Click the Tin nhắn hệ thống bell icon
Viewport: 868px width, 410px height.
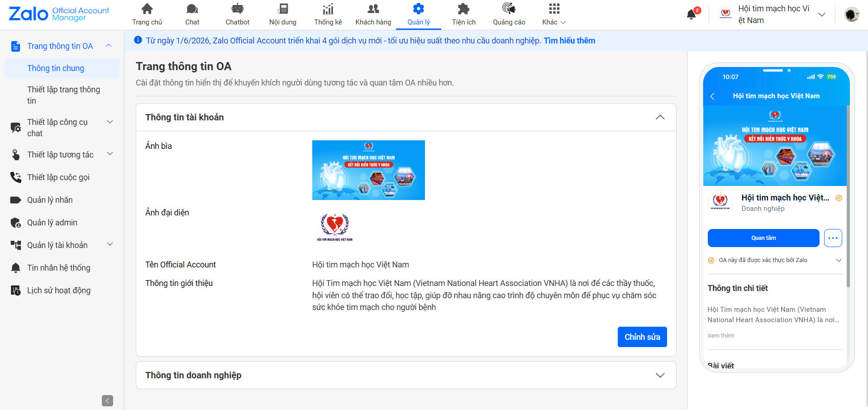coord(16,268)
